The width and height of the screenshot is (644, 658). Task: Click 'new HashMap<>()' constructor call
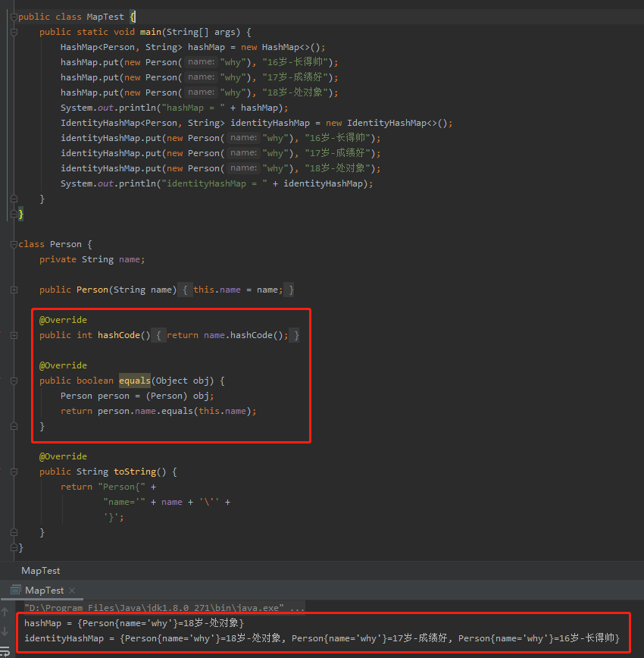coord(280,47)
